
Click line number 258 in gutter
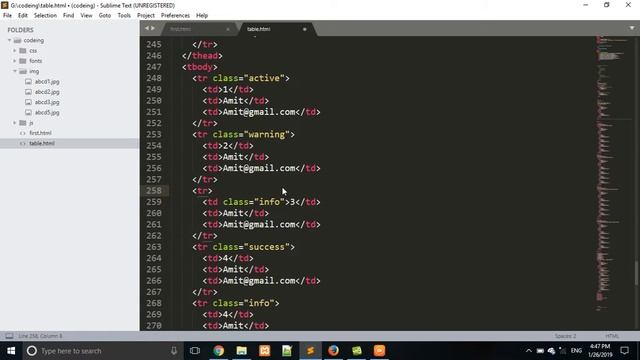click(x=154, y=191)
